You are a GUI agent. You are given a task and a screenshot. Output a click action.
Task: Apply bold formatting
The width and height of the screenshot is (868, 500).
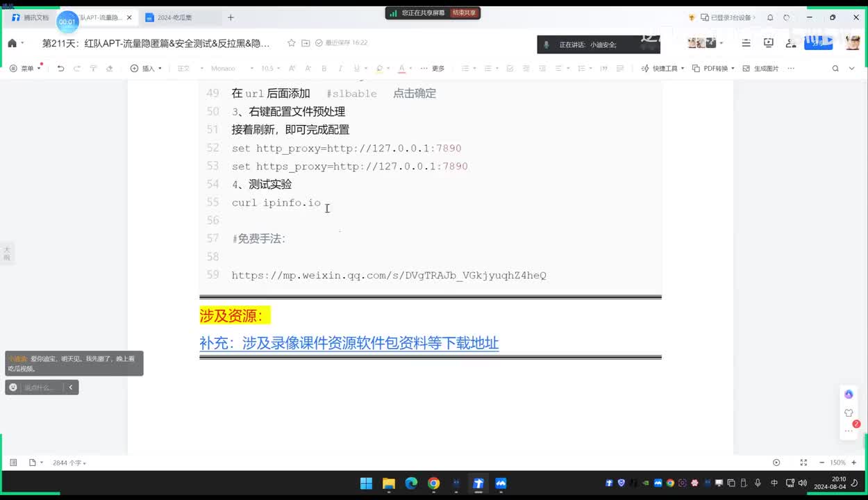(324, 68)
